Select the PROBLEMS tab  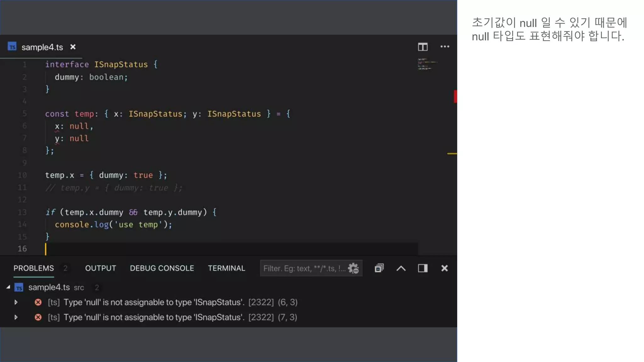click(34, 268)
